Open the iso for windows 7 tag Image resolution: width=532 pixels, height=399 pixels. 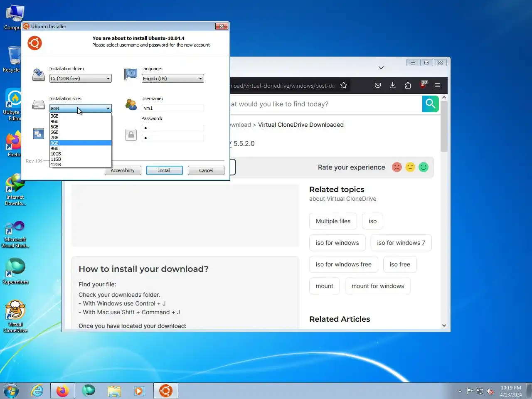(x=401, y=243)
